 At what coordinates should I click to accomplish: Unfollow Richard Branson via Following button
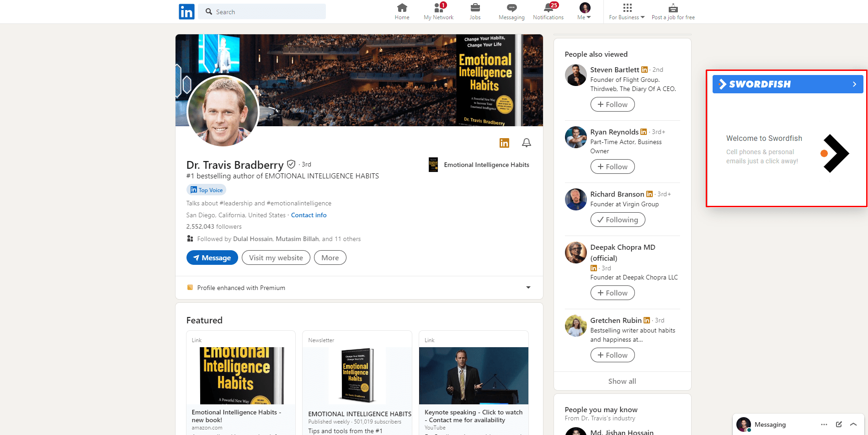click(618, 220)
